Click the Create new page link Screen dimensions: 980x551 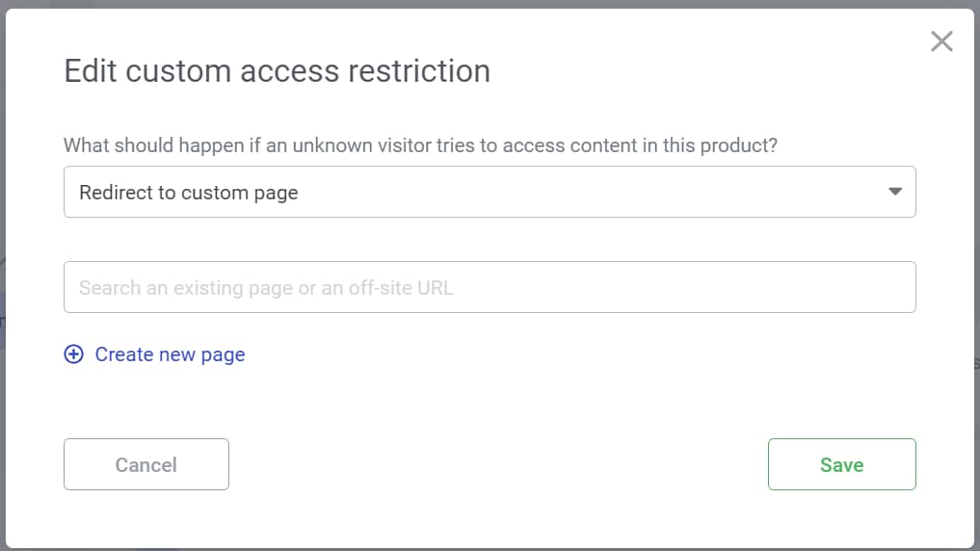coord(170,354)
